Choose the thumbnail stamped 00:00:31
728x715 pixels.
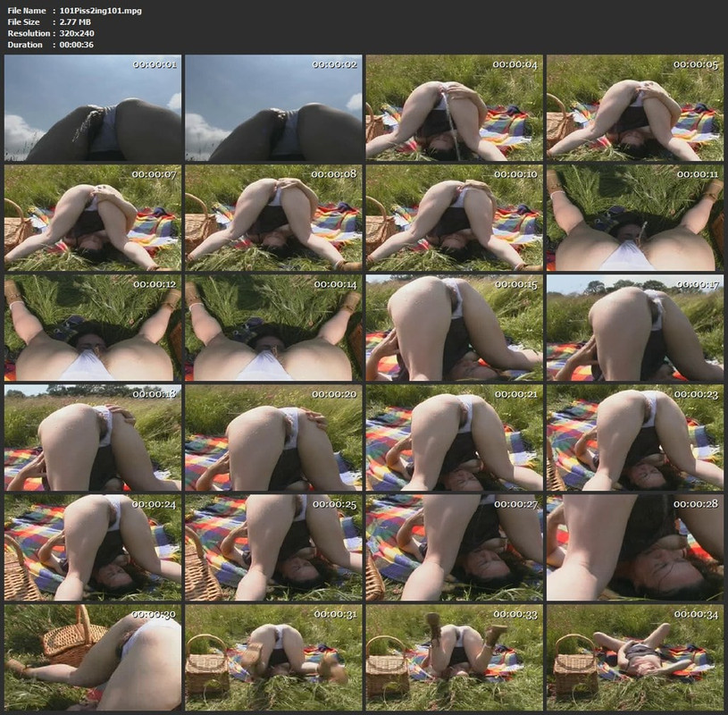pos(273,658)
